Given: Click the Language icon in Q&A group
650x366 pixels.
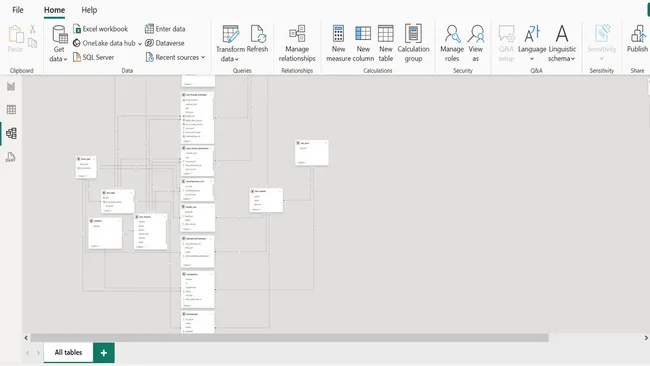Looking at the screenshot, I should pyautogui.click(x=532, y=34).
